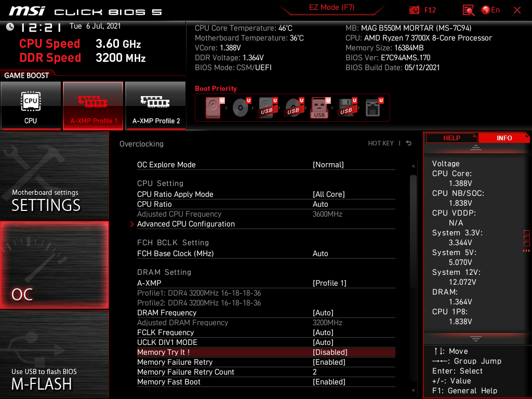Select the highlighted USB key boot device icon
This screenshot has height=399, width=532.
click(320, 108)
